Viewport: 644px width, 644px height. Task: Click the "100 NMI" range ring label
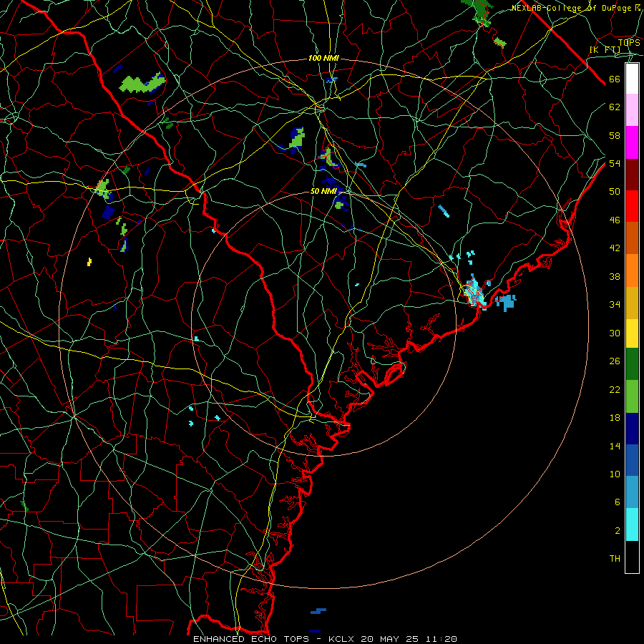(323, 59)
